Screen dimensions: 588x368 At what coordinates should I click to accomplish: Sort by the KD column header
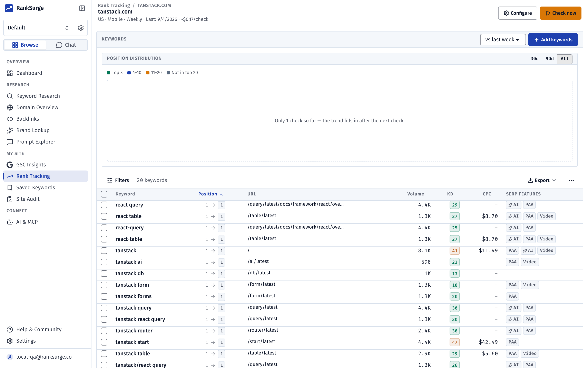[x=450, y=194]
